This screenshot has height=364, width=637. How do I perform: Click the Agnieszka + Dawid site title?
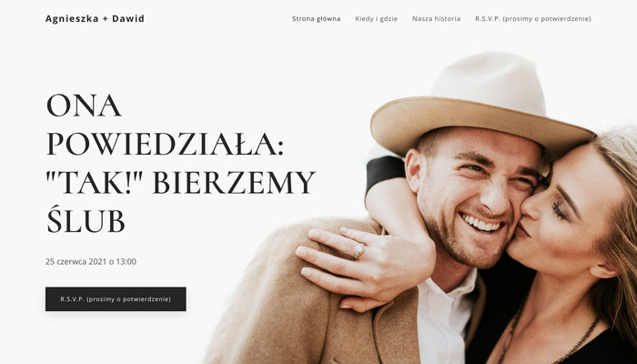tap(95, 19)
